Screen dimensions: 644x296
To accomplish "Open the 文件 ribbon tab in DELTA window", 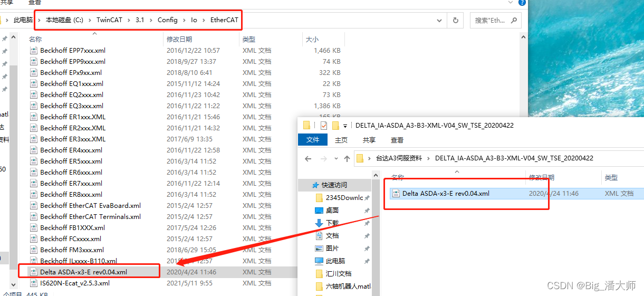I will 313,140.
